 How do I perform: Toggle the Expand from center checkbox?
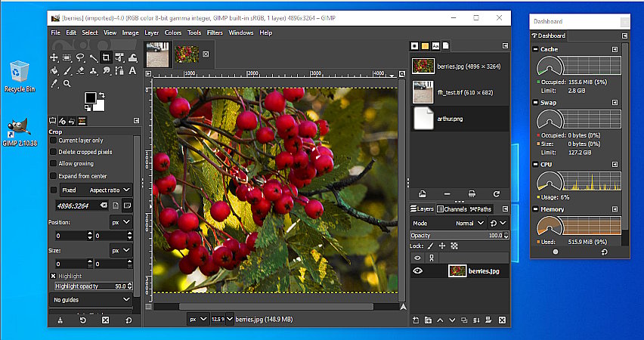(x=54, y=175)
